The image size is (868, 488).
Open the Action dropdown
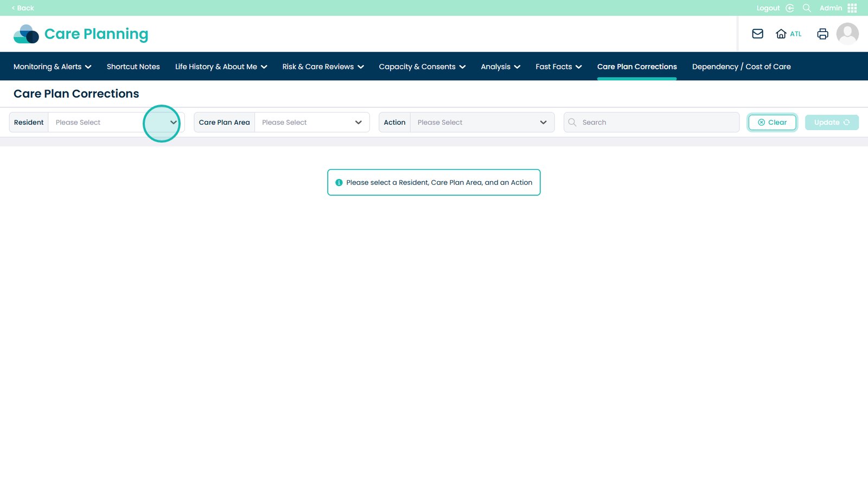pos(482,123)
